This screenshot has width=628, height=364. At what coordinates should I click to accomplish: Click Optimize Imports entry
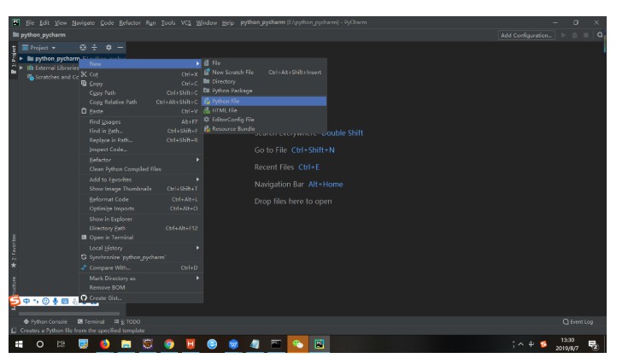click(x=141, y=208)
